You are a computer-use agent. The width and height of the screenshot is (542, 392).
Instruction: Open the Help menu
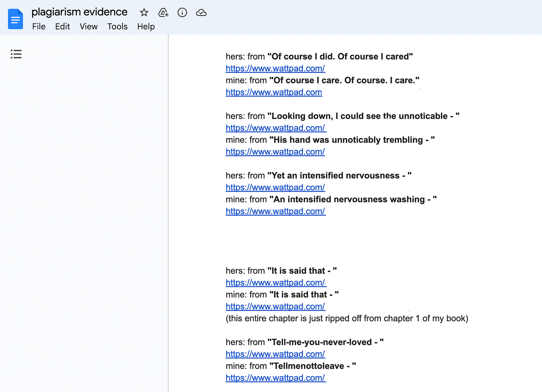point(146,27)
